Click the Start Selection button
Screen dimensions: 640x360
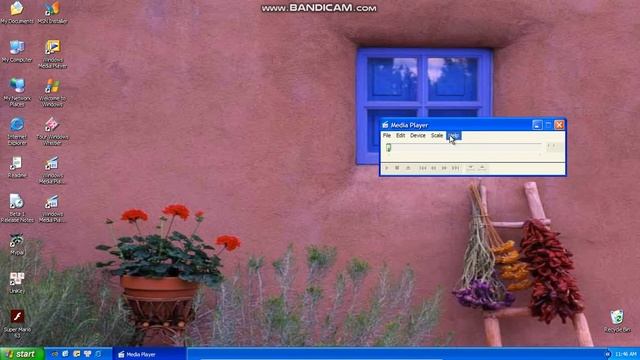pos(471,168)
